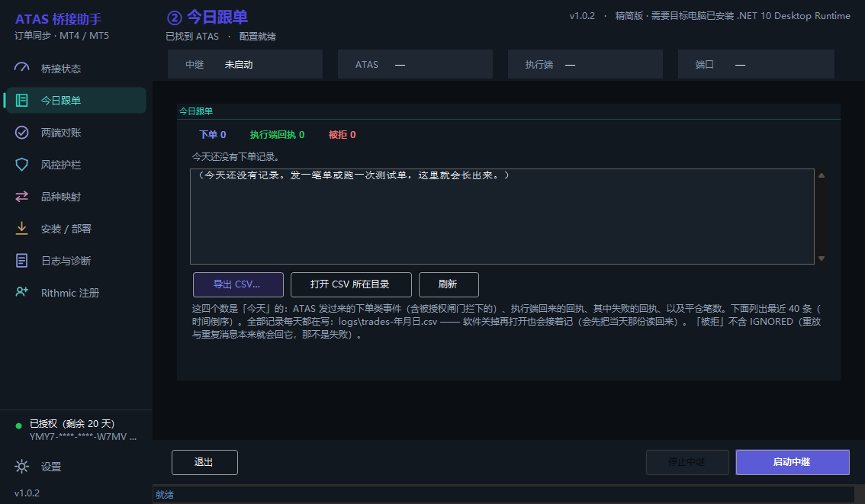This screenshot has height=504, width=865.
Task: Click the swap arrows icon for 品种映射
Action: tap(21, 196)
